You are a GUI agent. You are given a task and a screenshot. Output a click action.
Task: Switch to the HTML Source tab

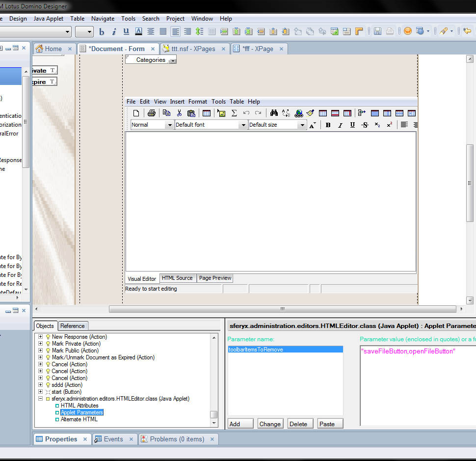pos(177,278)
